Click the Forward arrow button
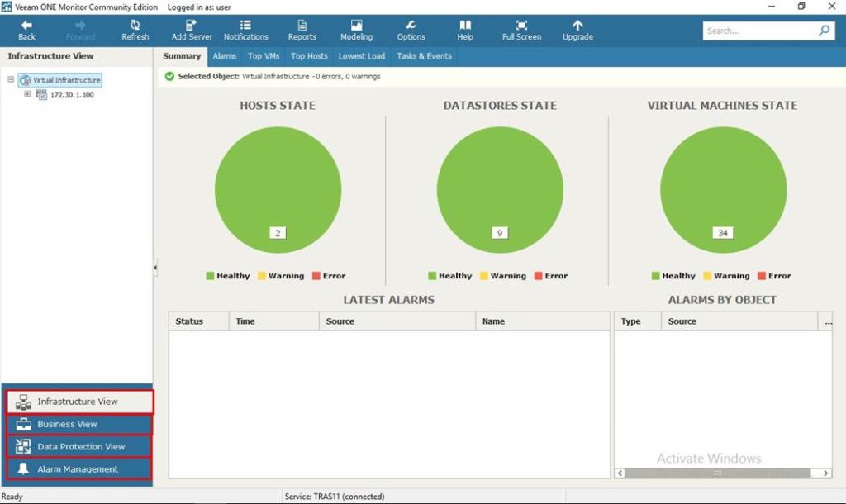Screen dimensions: 846x504 pos(80,31)
